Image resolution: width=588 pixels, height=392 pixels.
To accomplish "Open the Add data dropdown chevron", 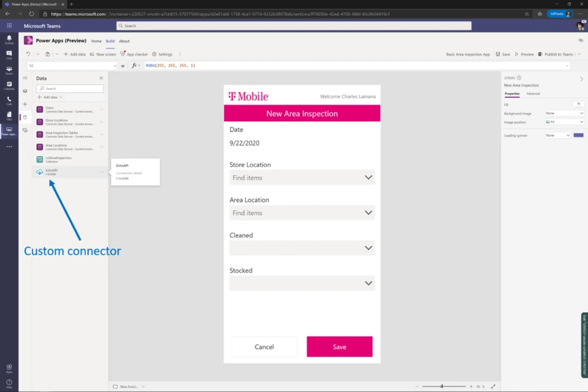I will pos(61,97).
